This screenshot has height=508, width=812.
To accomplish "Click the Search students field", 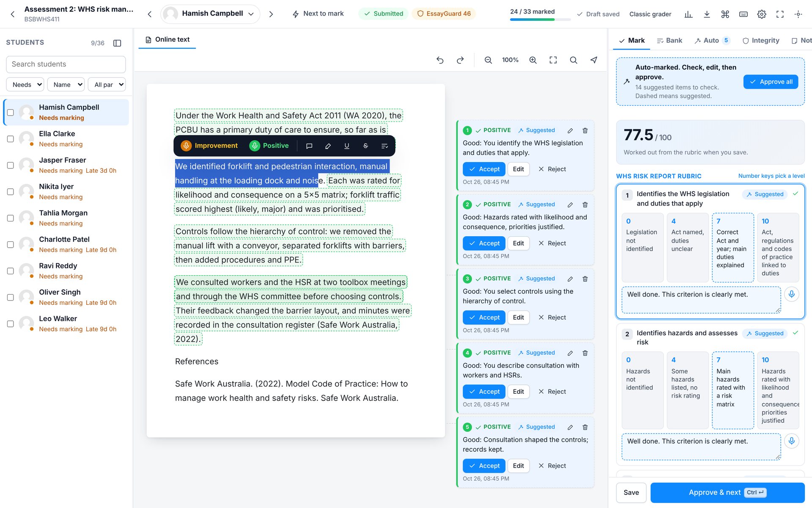I will tap(66, 64).
